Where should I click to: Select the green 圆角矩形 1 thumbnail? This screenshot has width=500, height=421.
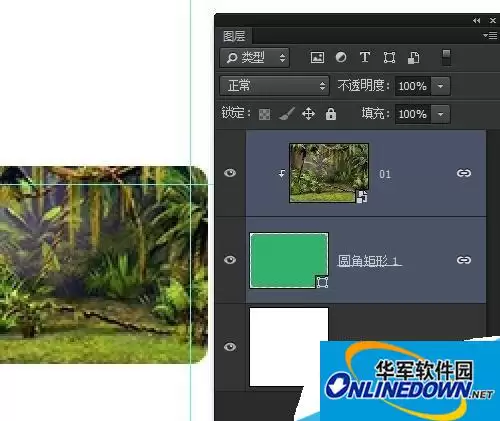pos(289,260)
